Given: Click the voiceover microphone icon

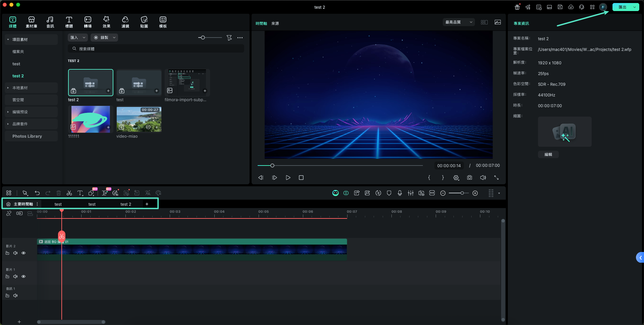Looking at the screenshot, I should coord(400,193).
